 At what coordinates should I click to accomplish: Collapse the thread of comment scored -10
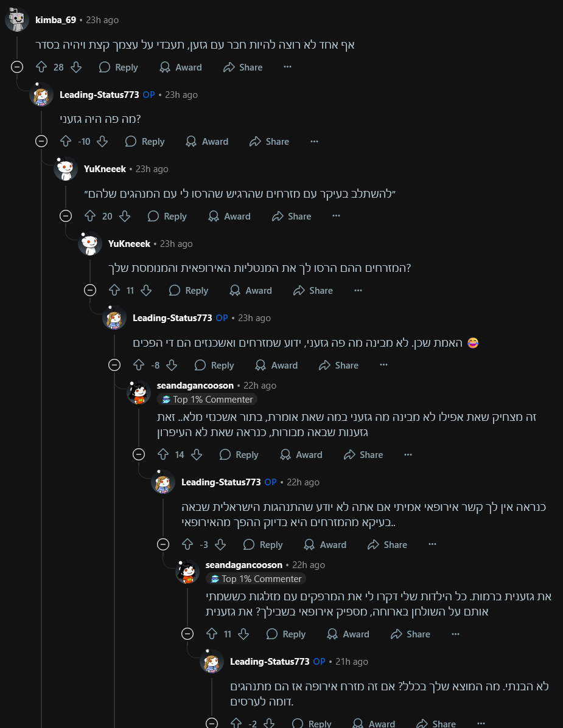tap(41, 141)
